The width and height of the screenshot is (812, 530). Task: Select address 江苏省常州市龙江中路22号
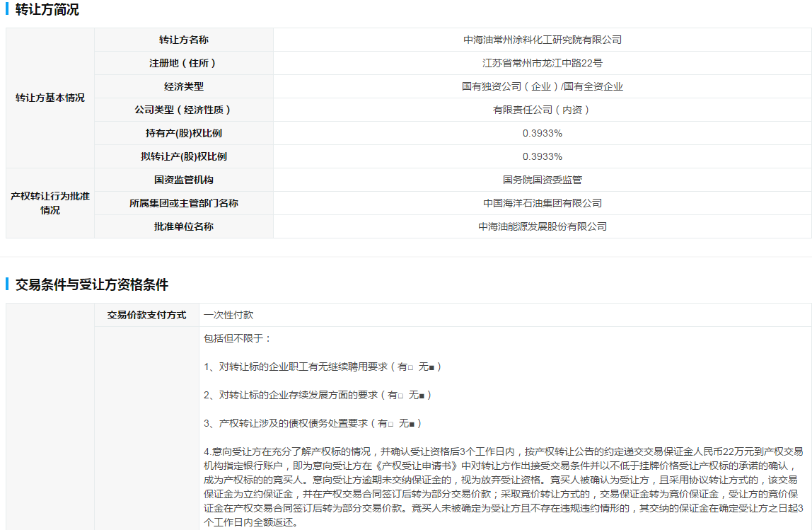543,63
